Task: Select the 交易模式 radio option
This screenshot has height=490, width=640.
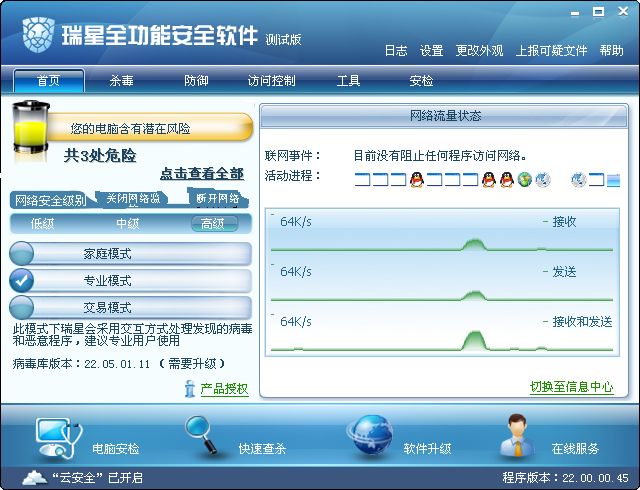Action: pos(130,307)
